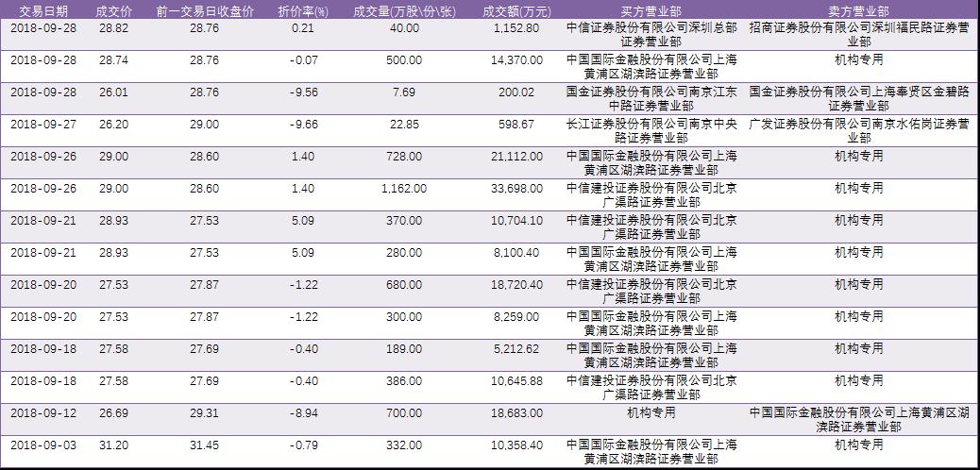Click the 卖方营业部 column header
Viewport: 980px width, 470px height.
(859, 11)
